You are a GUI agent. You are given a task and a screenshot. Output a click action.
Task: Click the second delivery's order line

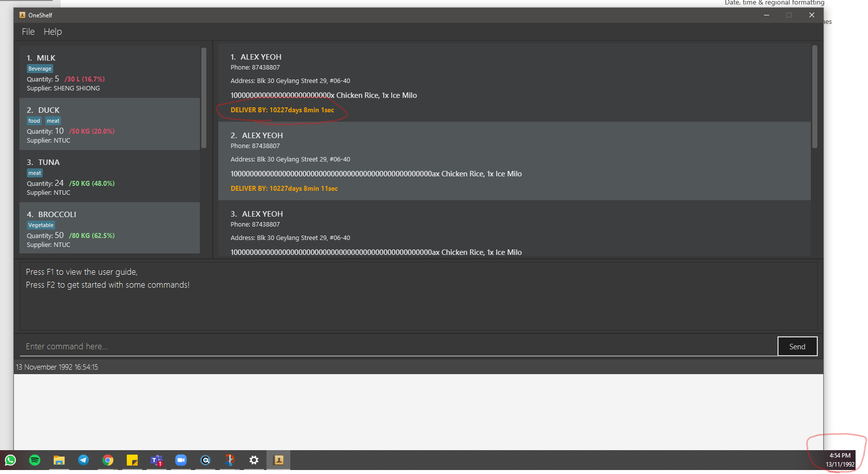[x=376, y=174]
